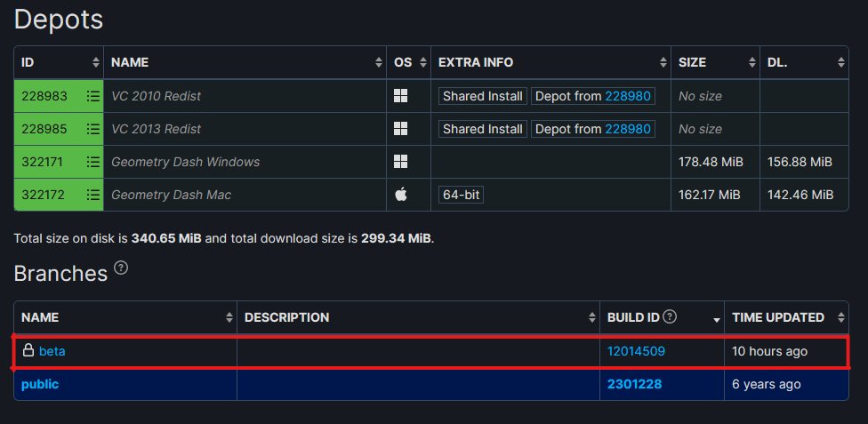Click the Branches help question mark icon
The width and height of the screenshot is (868, 424).
coord(121,268)
